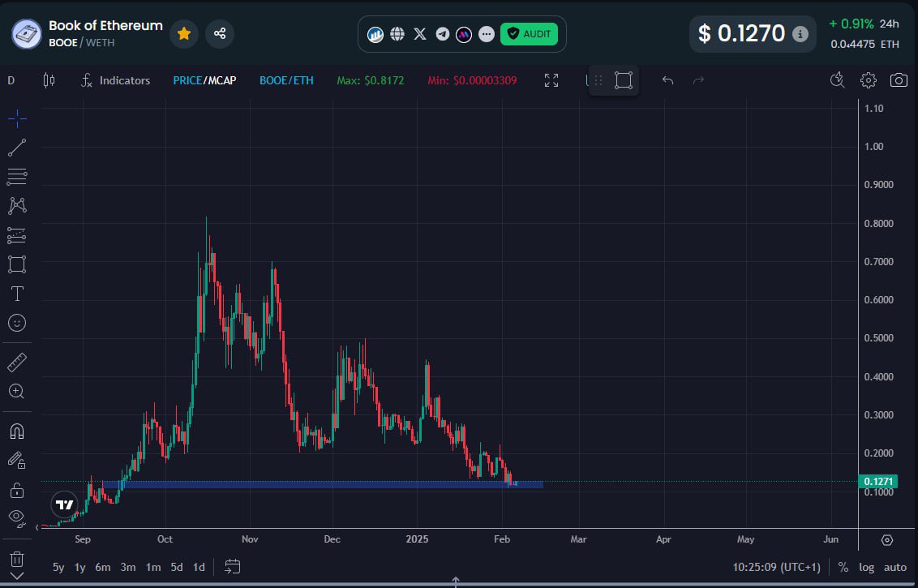Set range to 5y
This screenshot has width=918, height=588.
(x=58, y=567)
